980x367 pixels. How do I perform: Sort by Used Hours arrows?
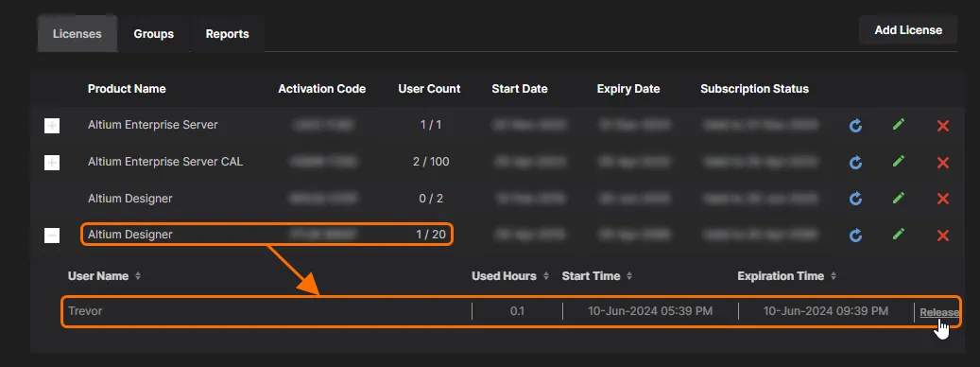click(x=545, y=275)
